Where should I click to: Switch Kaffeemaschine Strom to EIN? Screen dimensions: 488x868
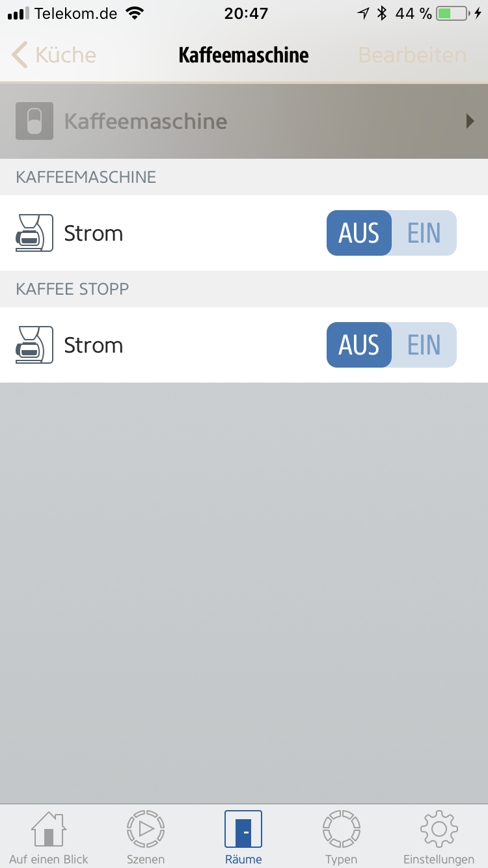424,233
